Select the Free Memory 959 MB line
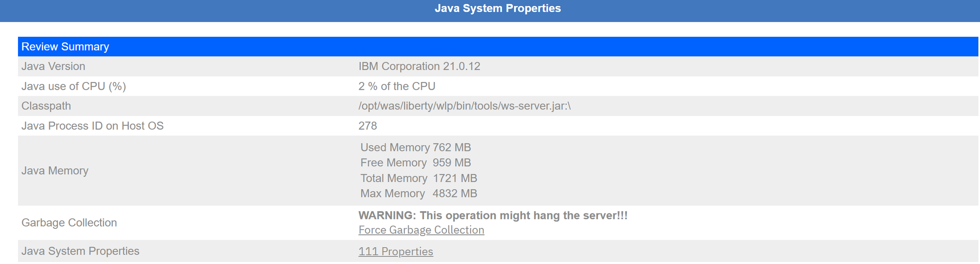The width and height of the screenshot is (980, 264). click(416, 163)
